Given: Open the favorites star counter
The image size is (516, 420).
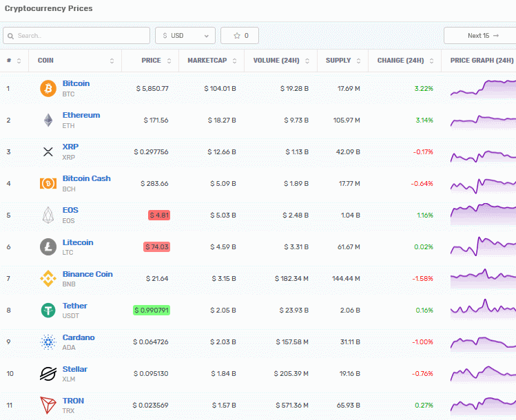Looking at the screenshot, I should (x=240, y=36).
